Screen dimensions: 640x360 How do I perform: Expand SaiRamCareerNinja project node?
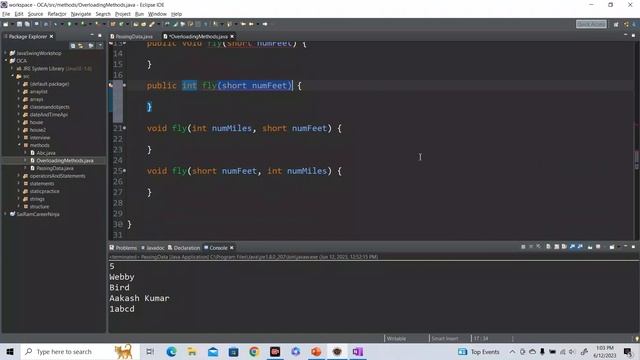5,214
